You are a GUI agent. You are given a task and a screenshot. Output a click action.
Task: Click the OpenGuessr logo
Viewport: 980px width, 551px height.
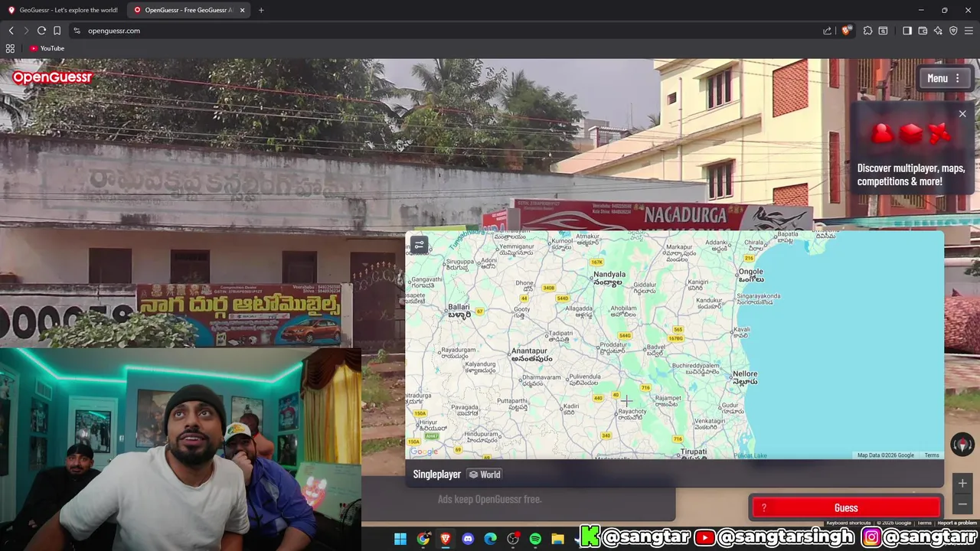(52, 77)
